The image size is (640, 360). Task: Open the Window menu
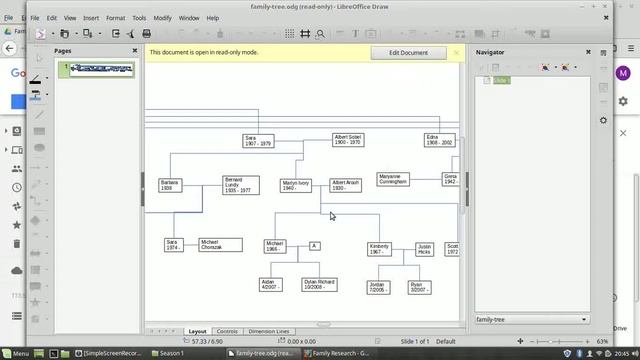pyautogui.click(x=189, y=18)
